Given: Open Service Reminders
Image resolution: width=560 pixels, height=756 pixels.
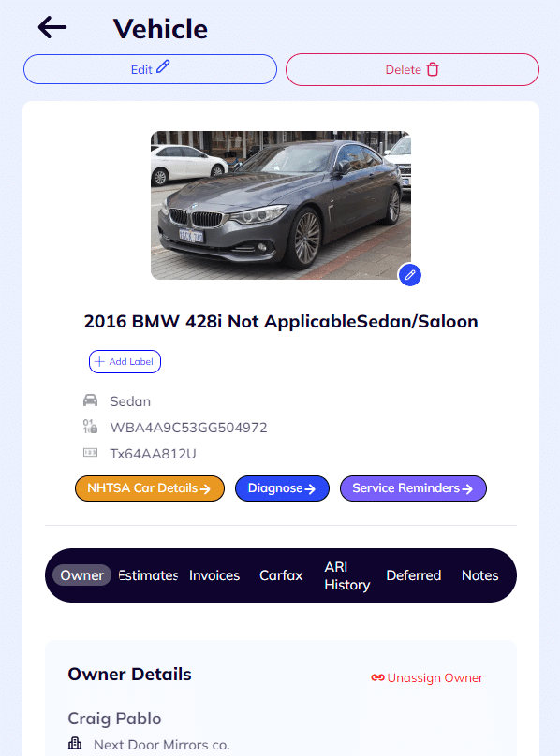Looking at the screenshot, I should point(413,488).
